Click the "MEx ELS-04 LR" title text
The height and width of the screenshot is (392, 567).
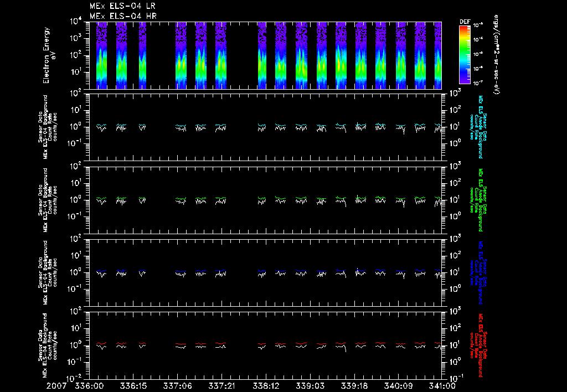click(x=122, y=6)
